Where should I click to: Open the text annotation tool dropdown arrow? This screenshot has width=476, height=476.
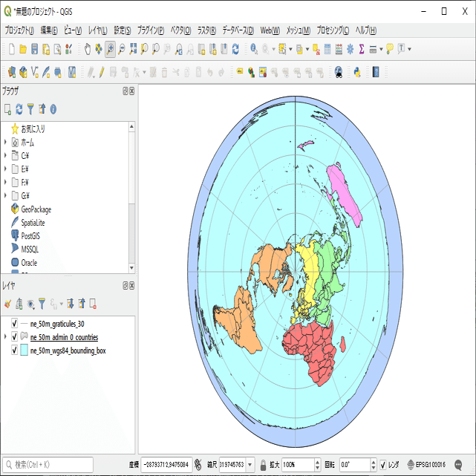(x=409, y=49)
